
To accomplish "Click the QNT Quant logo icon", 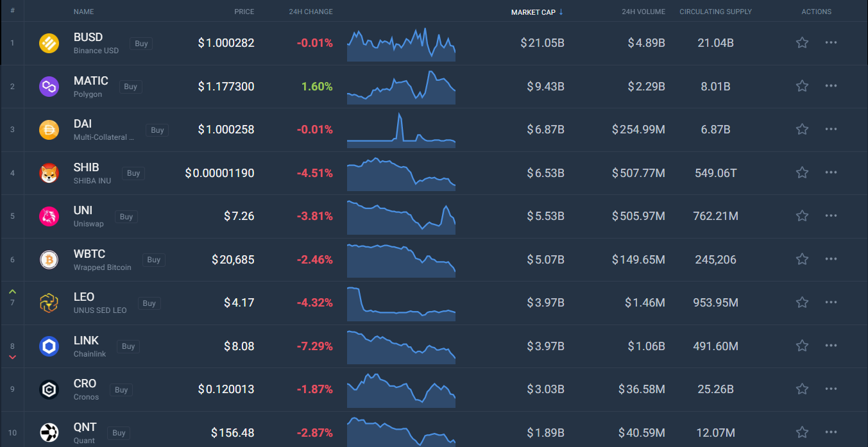I will (49, 432).
